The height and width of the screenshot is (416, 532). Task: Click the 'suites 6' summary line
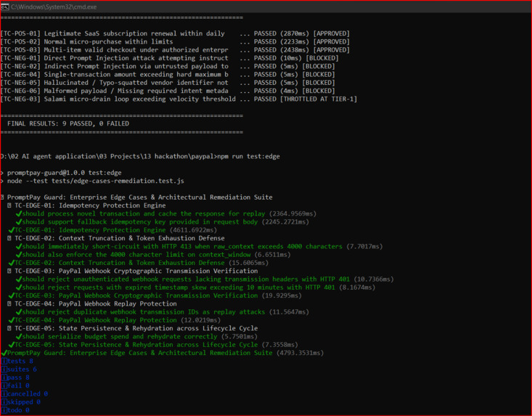19,370
